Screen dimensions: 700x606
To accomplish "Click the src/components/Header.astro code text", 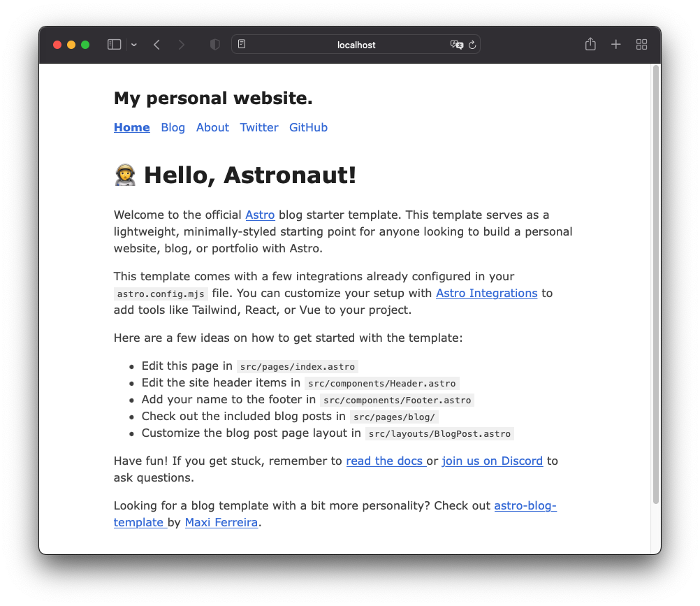I will click(381, 384).
